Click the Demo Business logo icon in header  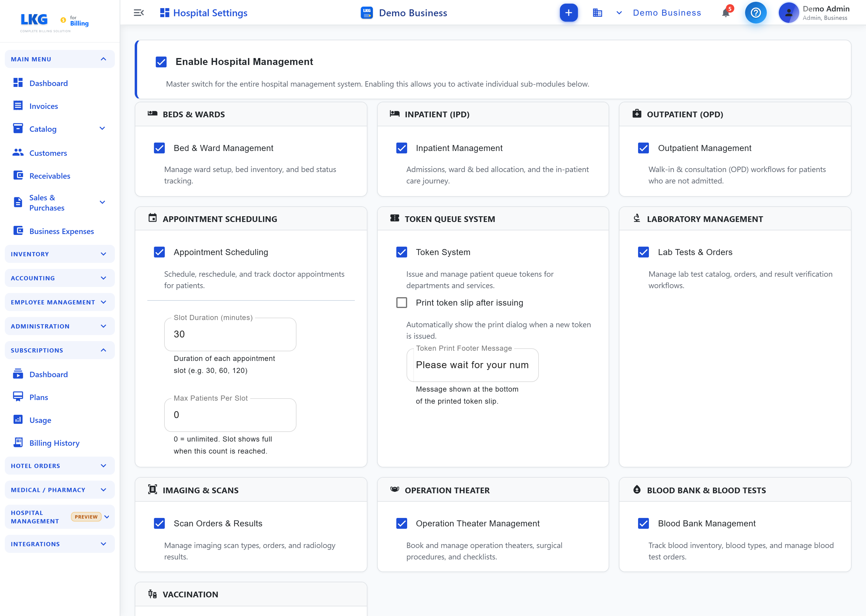367,13
